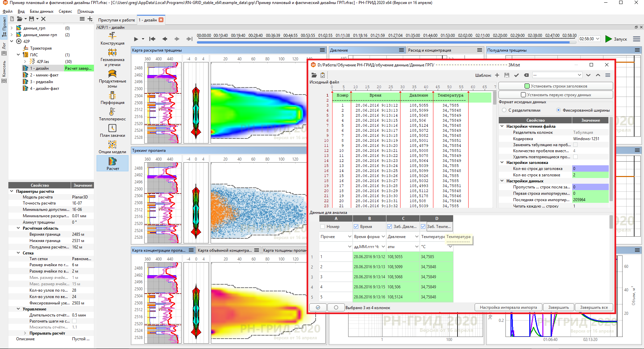Open Продуктивные зоны section
The image size is (644, 349).
112,79
